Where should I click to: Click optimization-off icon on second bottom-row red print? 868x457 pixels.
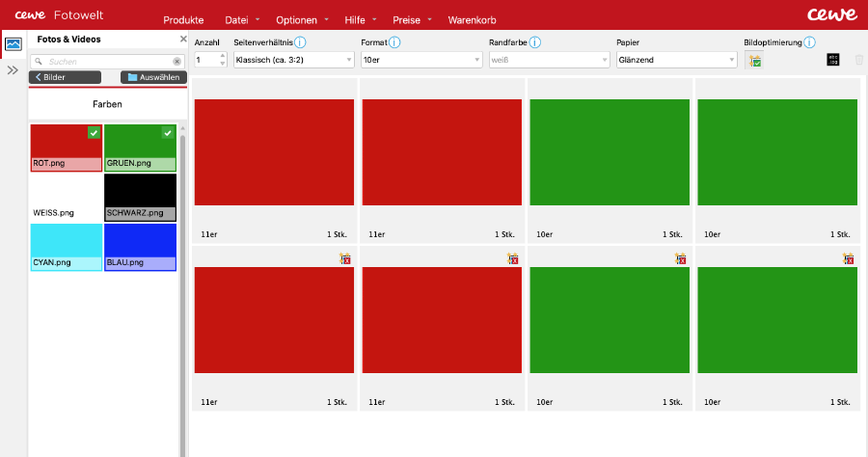(x=513, y=258)
